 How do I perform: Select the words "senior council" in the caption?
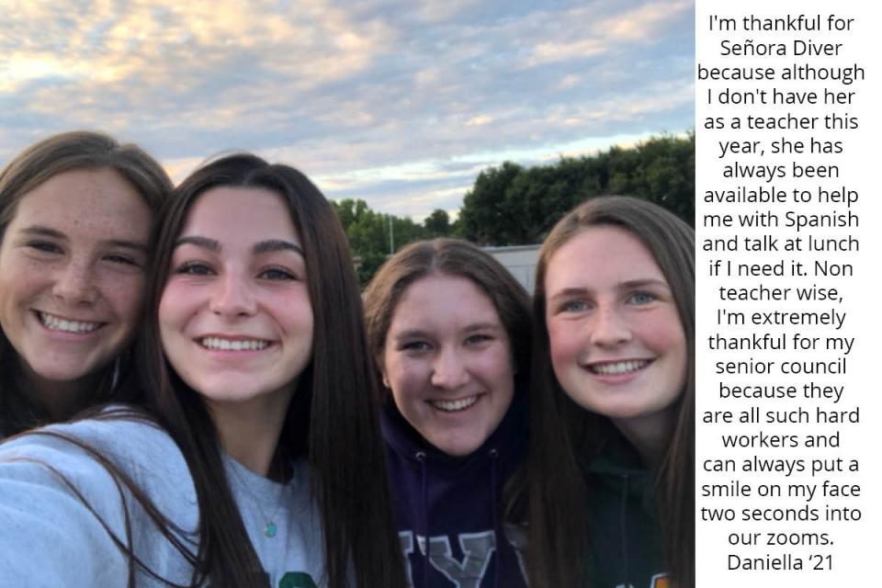click(781, 367)
